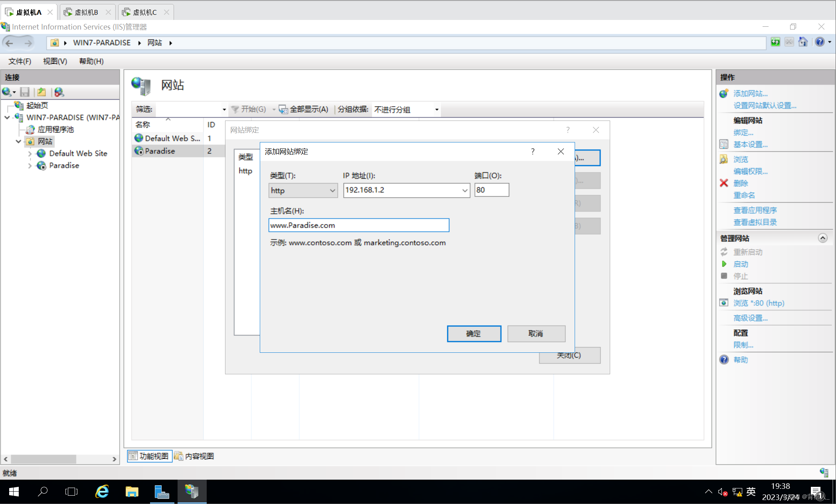Click the home icon in address bar
Viewport: 836px width, 504px height.
tap(803, 42)
